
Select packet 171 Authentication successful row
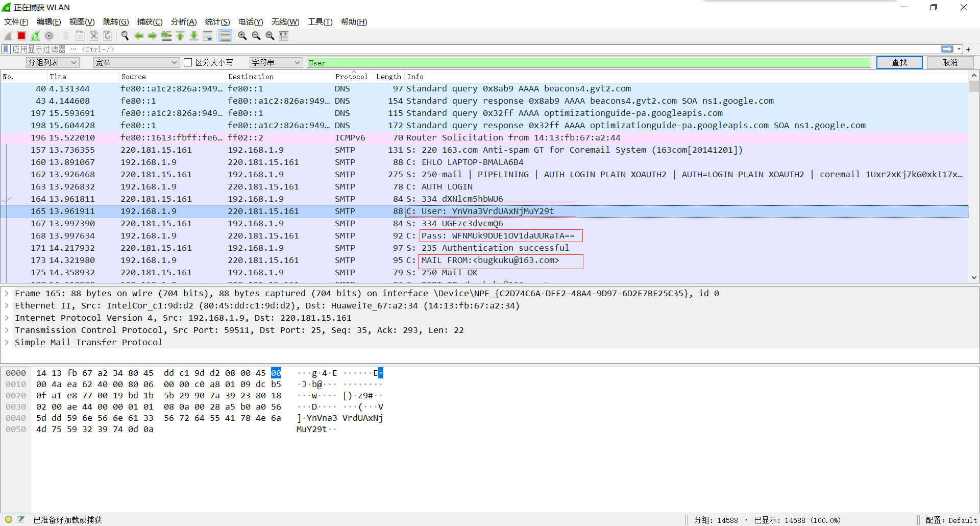[x=484, y=248]
